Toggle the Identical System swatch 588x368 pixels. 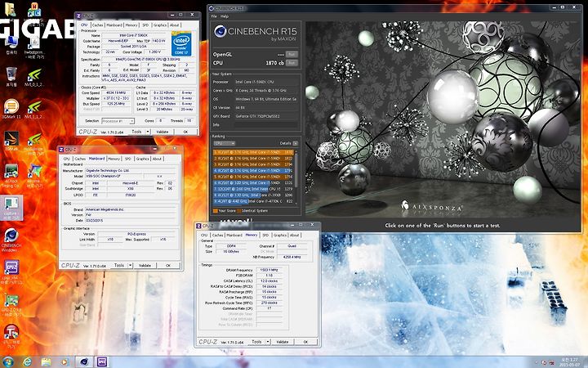tap(238, 211)
